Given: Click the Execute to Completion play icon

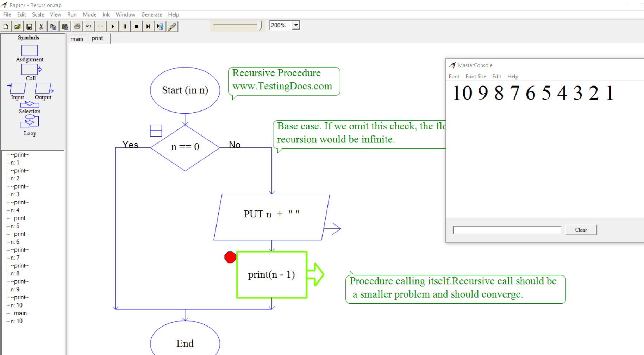Looking at the screenshot, I should point(112,26).
